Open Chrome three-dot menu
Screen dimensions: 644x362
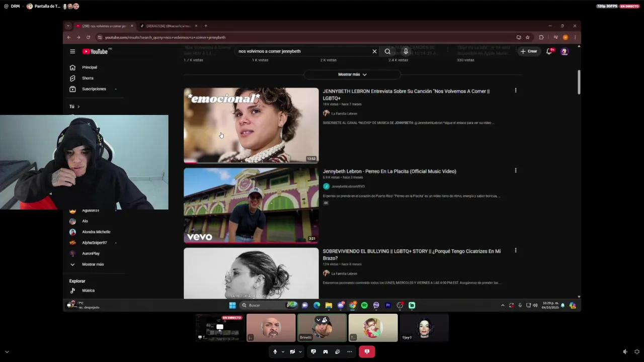(x=575, y=37)
